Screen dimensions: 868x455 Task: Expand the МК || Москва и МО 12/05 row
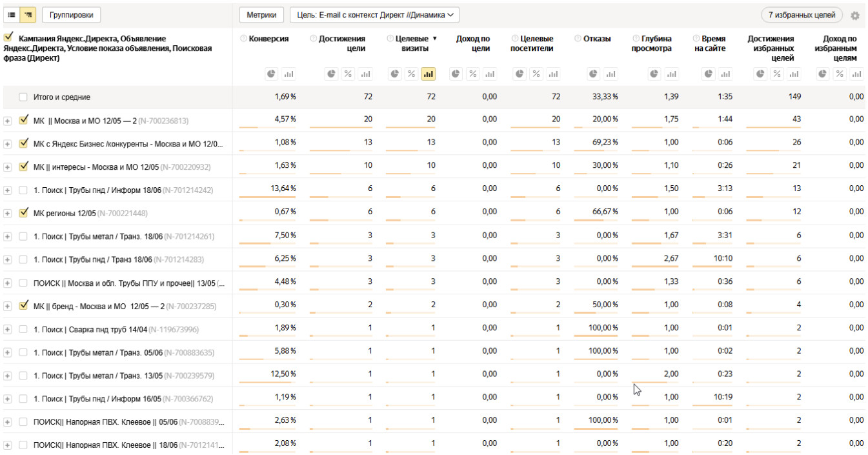point(8,121)
